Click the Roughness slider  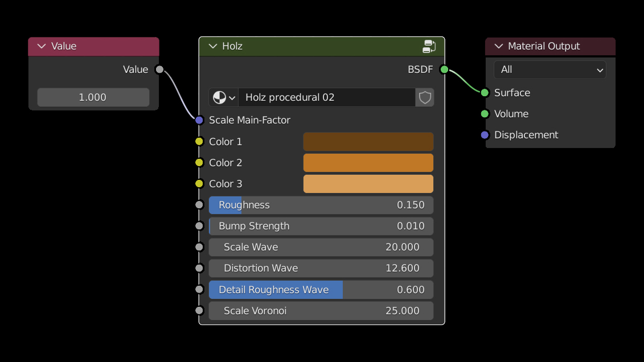click(x=321, y=205)
